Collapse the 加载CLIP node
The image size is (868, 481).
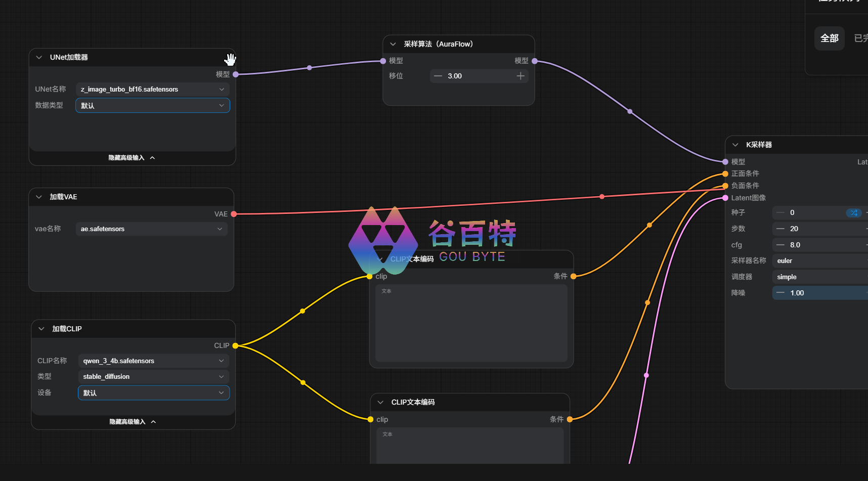pyautogui.click(x=41, y=329)
